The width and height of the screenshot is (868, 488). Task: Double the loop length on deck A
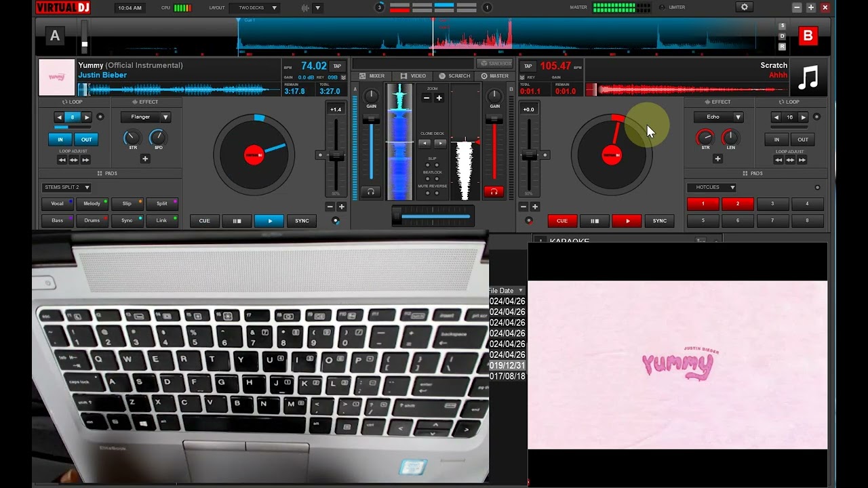[x=86, y=117]
